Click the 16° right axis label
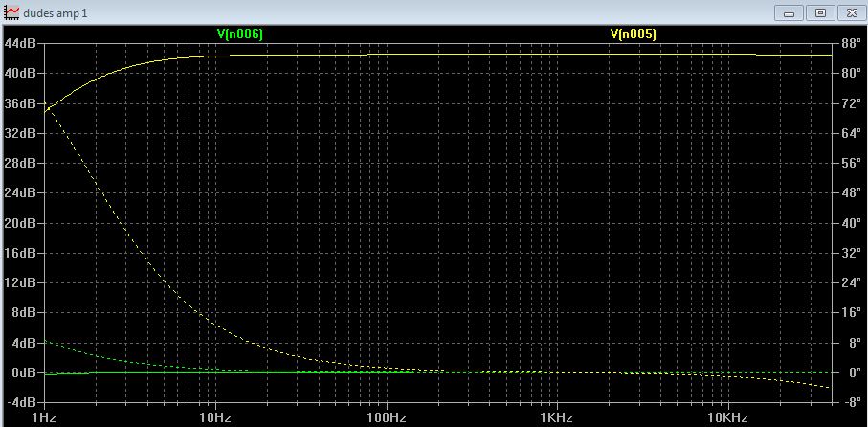Screen dimensions: 868x427 tap(853, 313)
